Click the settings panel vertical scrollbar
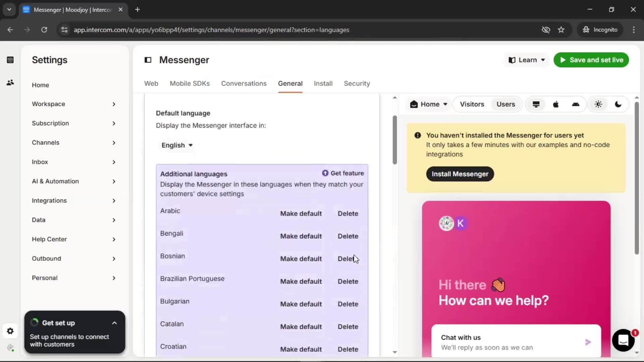The image size is (644, 362). coord(395,140)
